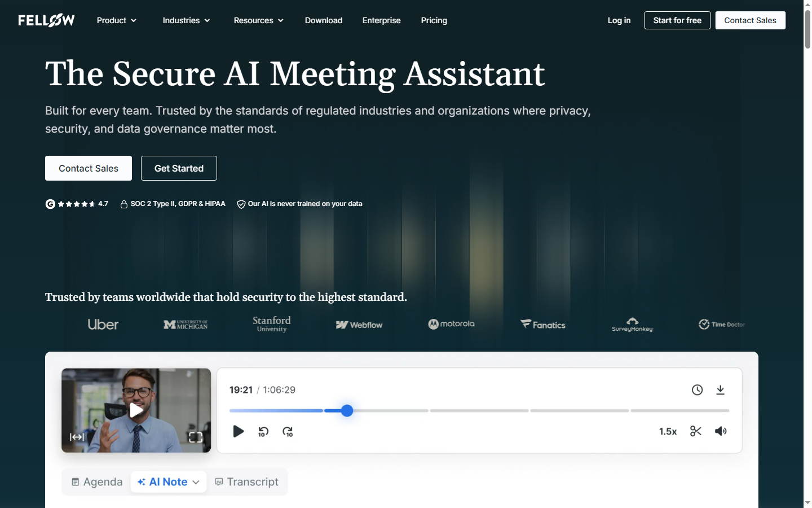Open the Pricing page

(x=434, y=20)
